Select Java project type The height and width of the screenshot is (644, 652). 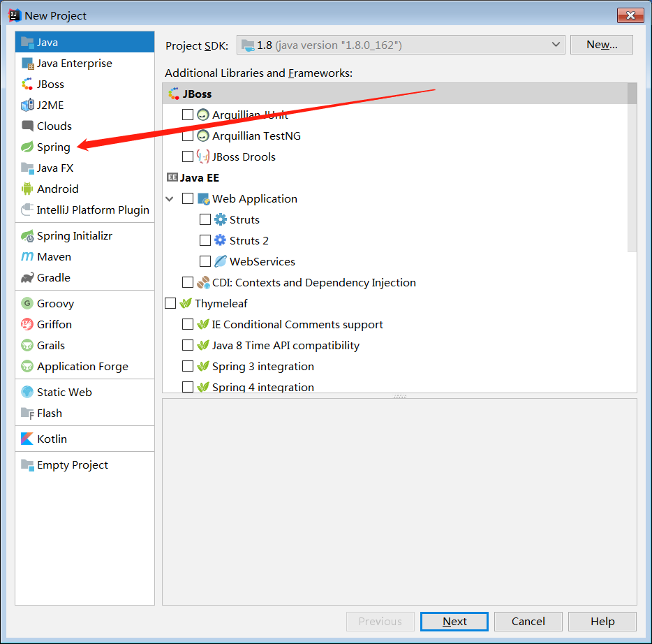(x=85, y=42)
